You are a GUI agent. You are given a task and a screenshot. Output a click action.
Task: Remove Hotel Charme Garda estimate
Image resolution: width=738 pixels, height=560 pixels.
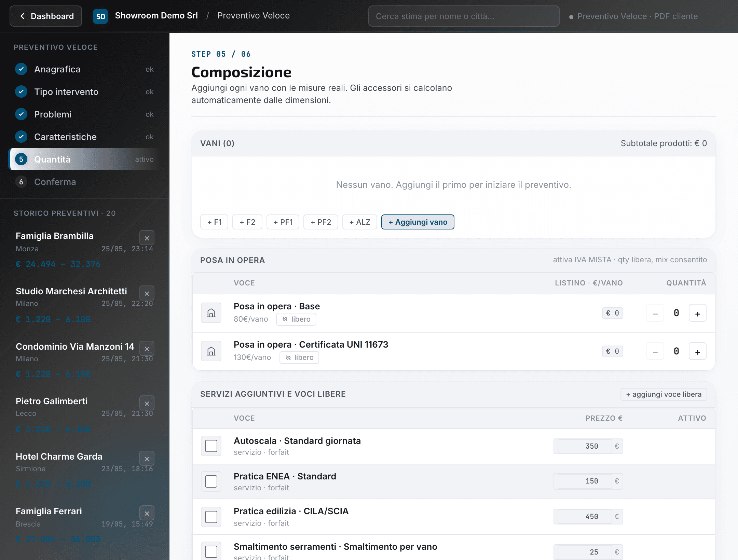(147, 459)
